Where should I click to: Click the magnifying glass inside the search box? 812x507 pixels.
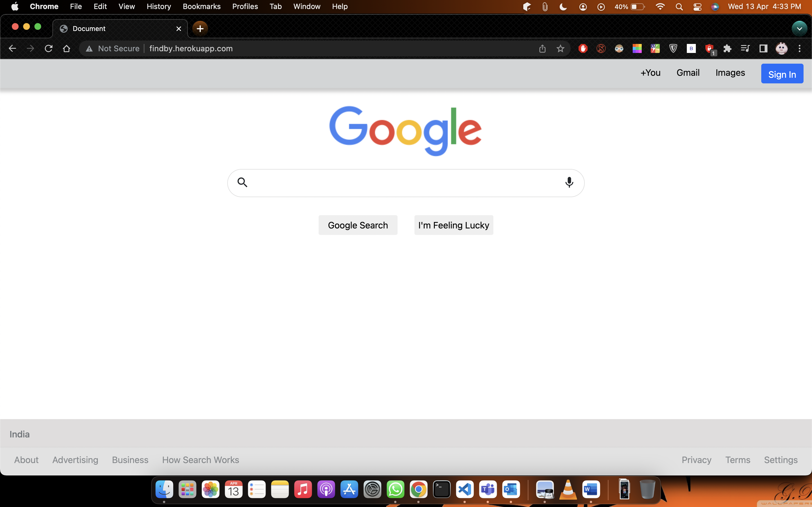(x=242, y=182)
